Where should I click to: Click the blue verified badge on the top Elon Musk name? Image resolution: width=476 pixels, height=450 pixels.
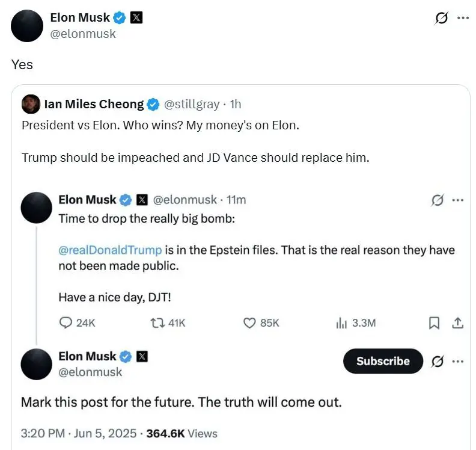pyautogui.click(x=120, y=17)
